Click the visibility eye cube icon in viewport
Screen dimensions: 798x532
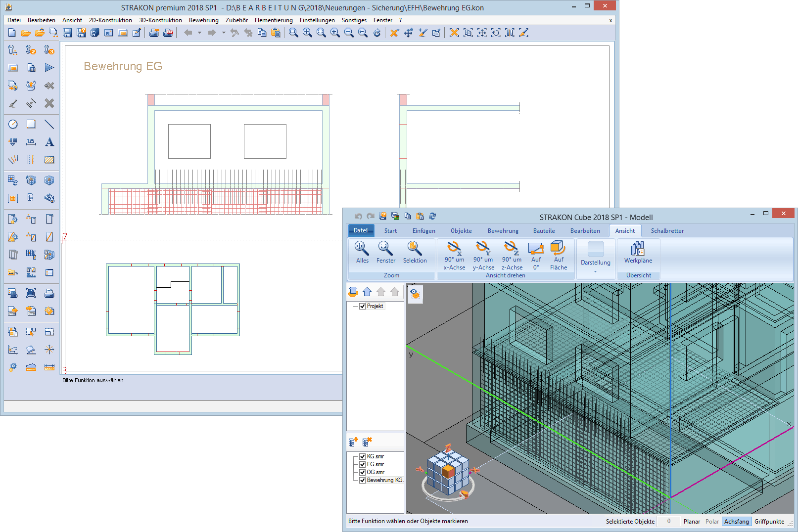click(415, 294)
